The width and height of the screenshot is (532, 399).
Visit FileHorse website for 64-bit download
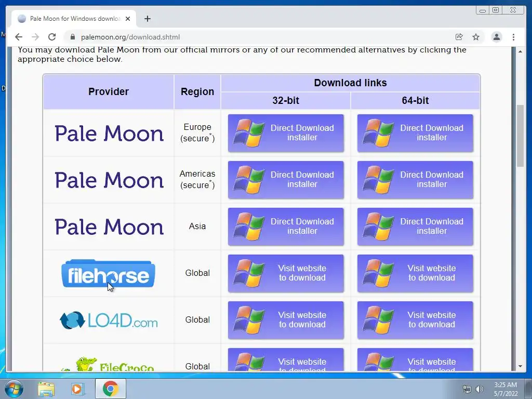point(415,273)
